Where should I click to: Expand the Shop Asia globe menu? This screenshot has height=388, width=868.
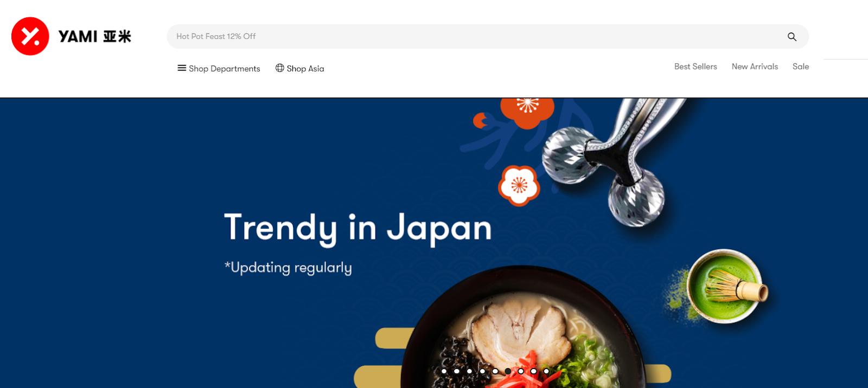point(299,68)
